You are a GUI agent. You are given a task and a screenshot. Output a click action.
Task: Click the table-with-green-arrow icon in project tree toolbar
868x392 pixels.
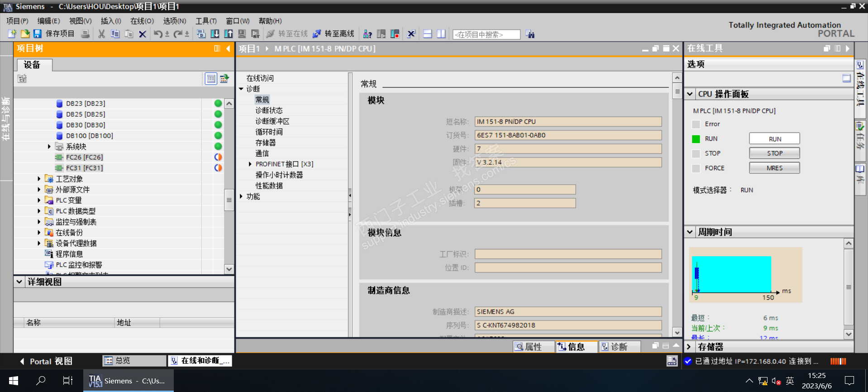pyautogui.click(x=224, y=79)
